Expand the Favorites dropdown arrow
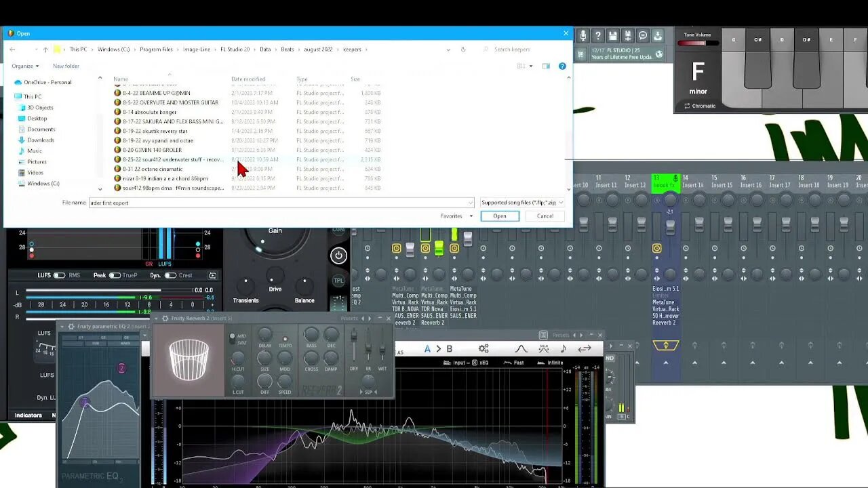This screenshot has width=868, height=488. (471, 216)
